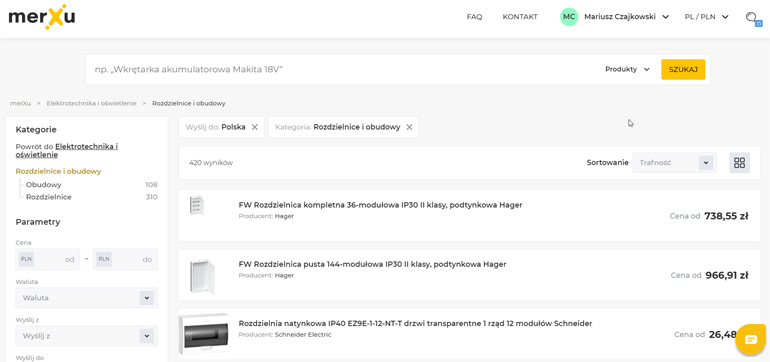Remove the Rozdzielnice i obudowy category filter
Screen dimensions: 770x362
pyautogui.click(x=409, y=127)
